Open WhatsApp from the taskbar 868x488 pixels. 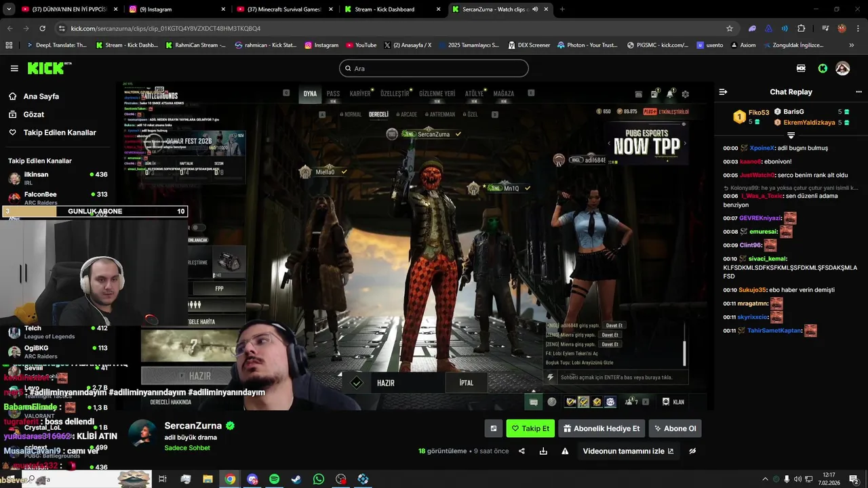(319, 479)
